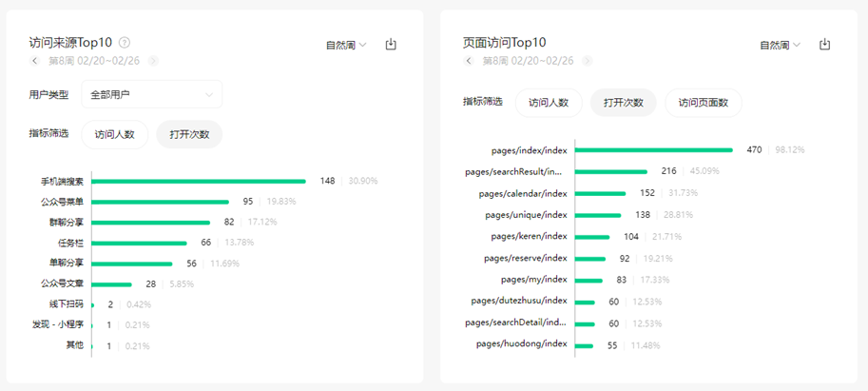This screenshot has height=391, width=868.
Task: Click the 单聊分享 source label
Action: point(66,264)
